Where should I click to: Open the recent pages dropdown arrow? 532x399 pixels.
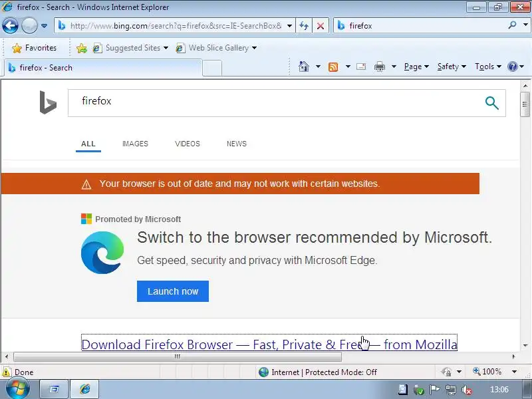click(44, 26)
